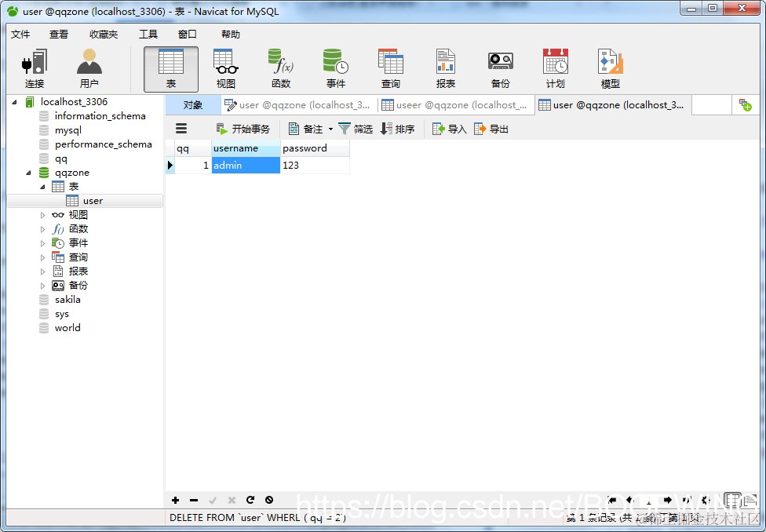
Task: Click the Navicat app icon in title bar
Action: click(x=13, y=11)
